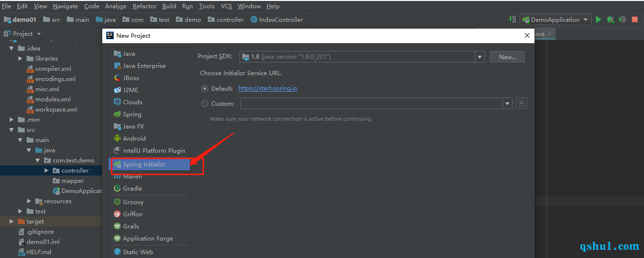
Task: Open HELP.md file in project tree
Action: click(x=39, y=252)
